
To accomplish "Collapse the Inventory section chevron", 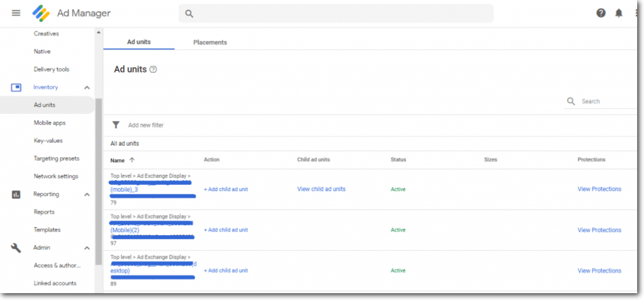I will click(87, 87).
